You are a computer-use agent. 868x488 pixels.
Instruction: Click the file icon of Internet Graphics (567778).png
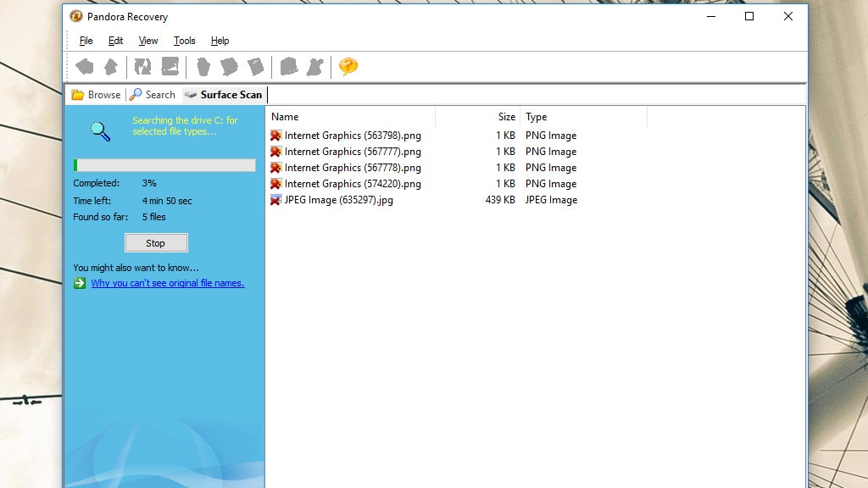coord(275,168)
